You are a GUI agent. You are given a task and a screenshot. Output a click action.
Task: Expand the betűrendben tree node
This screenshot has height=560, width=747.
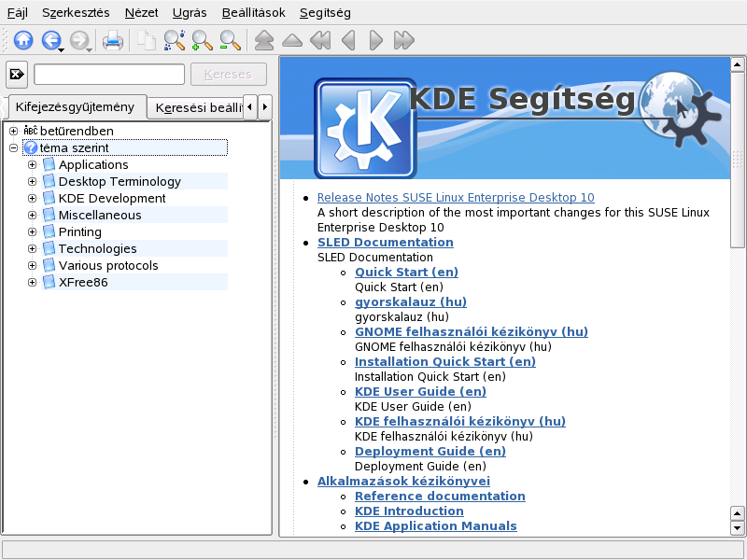(13, 131)
